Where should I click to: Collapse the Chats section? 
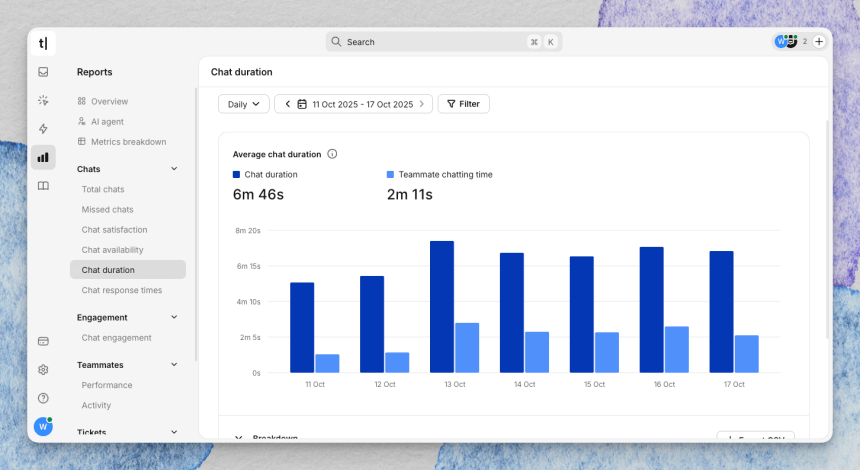pyautogui.click(x=174, y=169)
